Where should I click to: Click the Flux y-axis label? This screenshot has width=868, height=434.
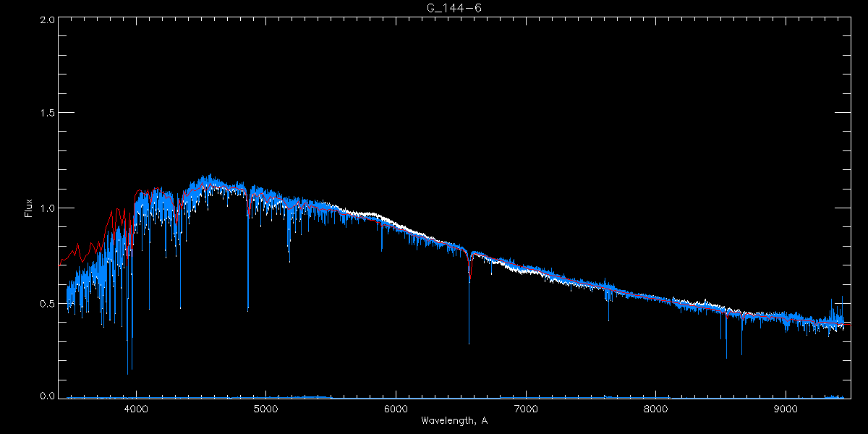click(28, 208)
